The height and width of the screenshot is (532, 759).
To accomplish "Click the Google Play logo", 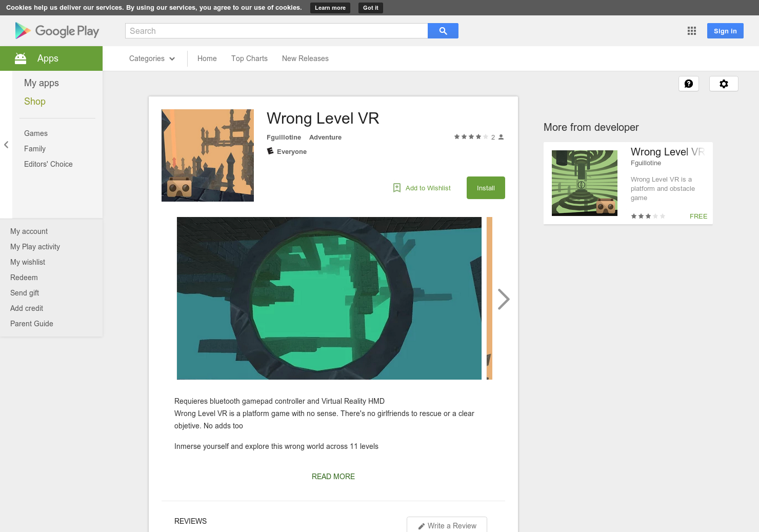I will tap(56, 31).
